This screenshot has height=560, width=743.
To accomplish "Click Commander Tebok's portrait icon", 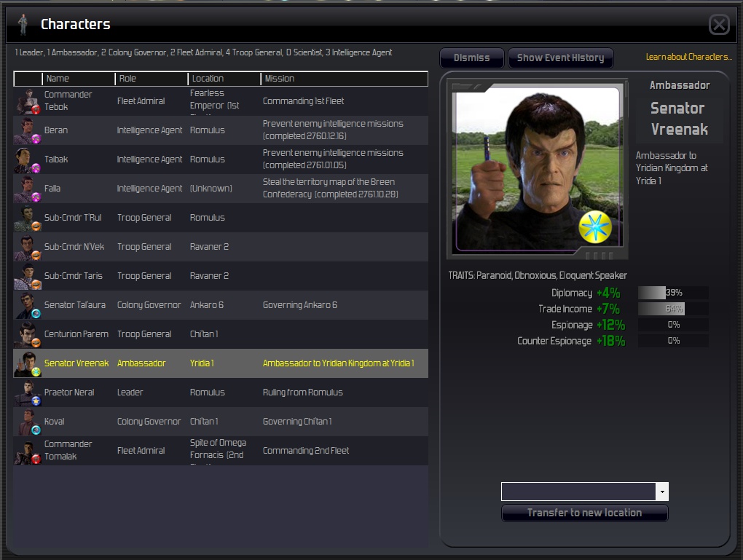I will point(28,101).
